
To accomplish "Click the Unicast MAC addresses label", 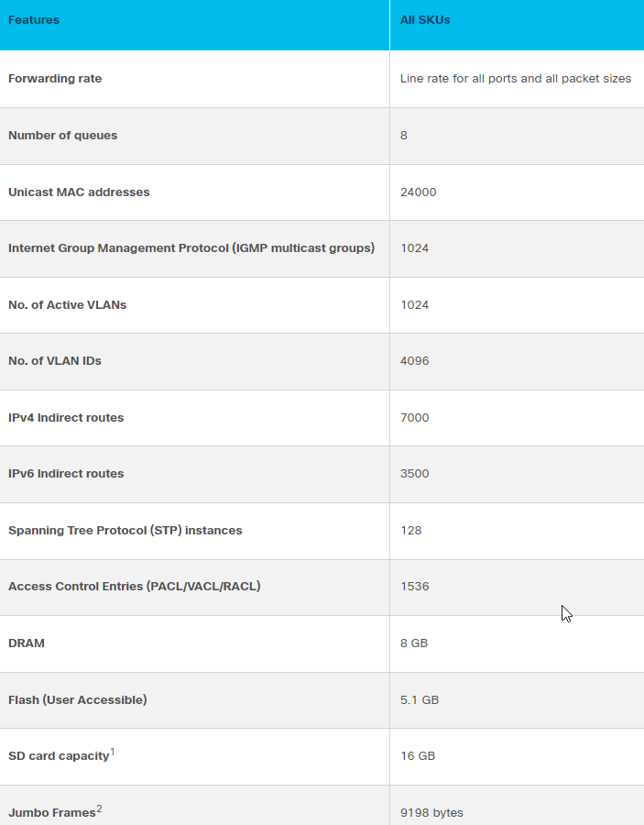I will [x=79, y=192].
